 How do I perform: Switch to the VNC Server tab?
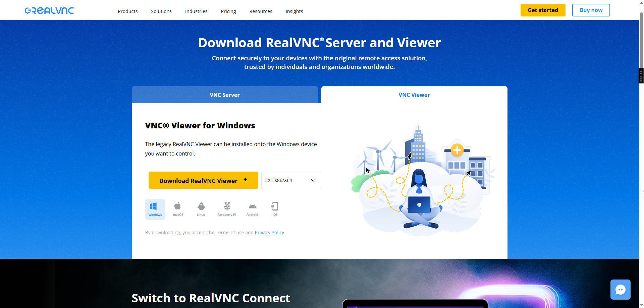click(x=225, y=95)
